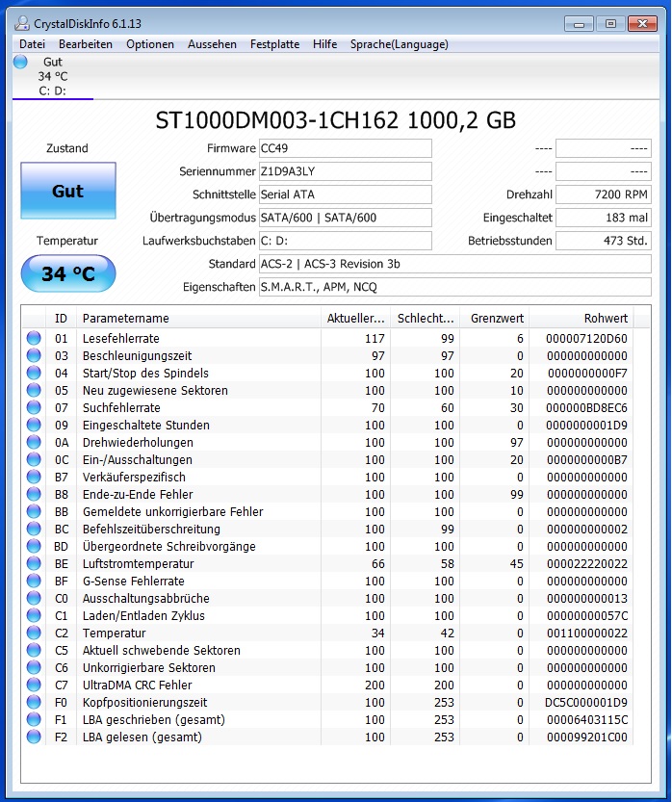Click status orb for Luftstromtemperatur row
672x802 pixels.
coord(34,563)
